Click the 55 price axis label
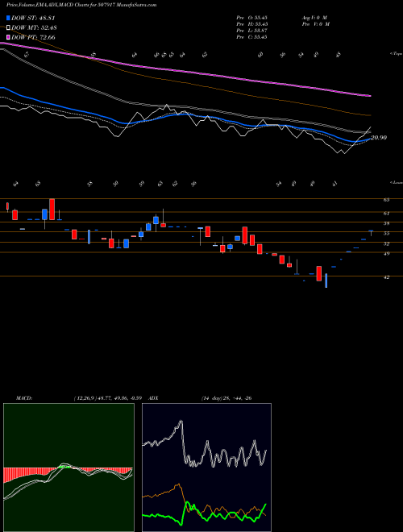The image size is (403, 532). click(386, 234)
